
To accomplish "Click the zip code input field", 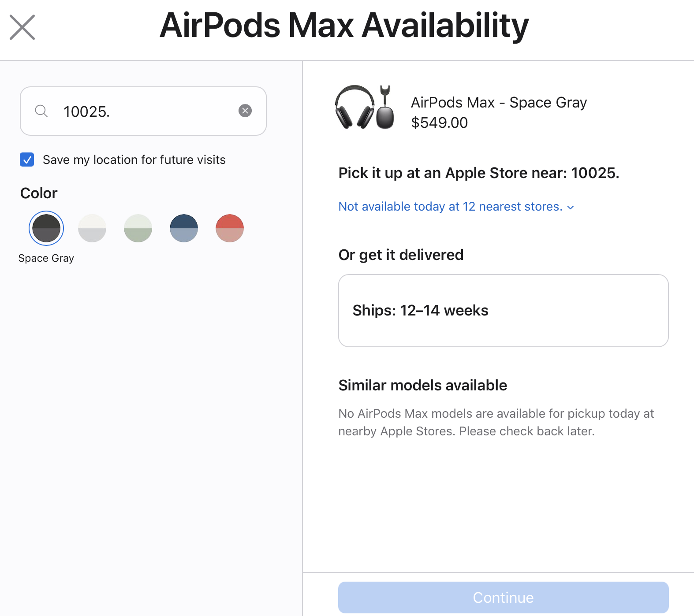I will pyautogui.click(x=146, y=111).
